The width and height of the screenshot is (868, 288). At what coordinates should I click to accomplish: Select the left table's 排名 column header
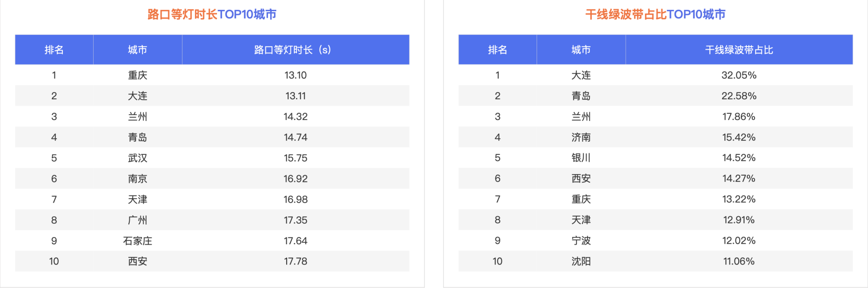coord(54,50)
